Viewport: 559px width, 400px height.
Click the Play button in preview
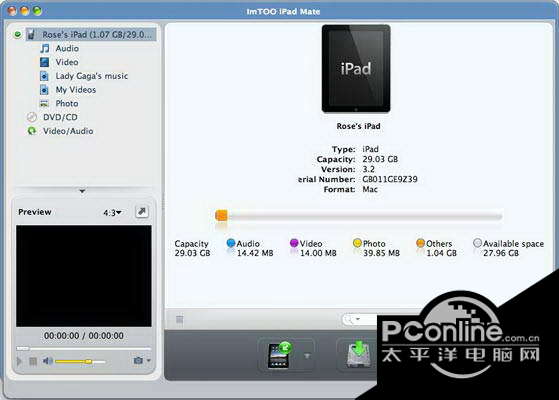(19, 361)
